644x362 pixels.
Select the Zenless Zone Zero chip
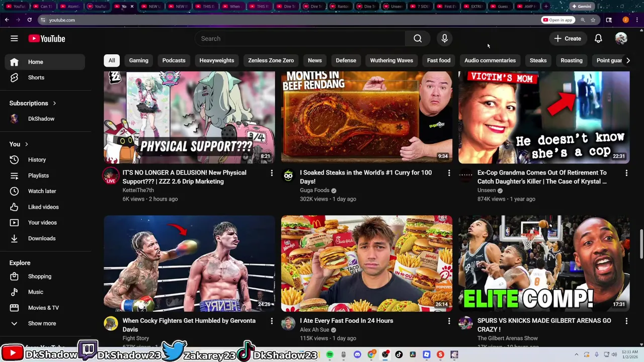[271, 60]
